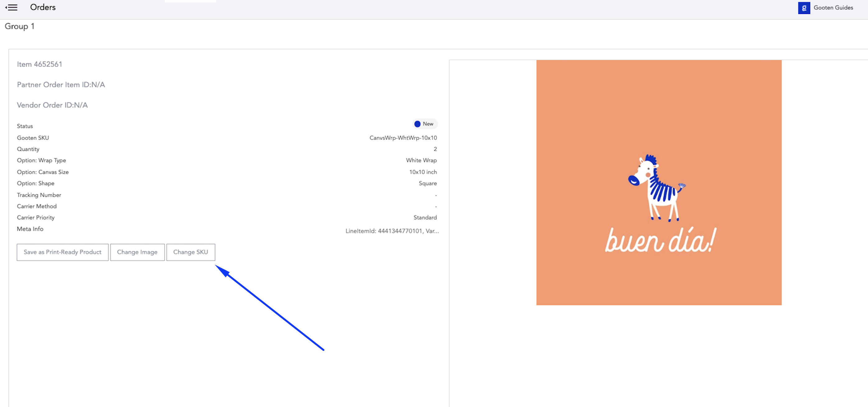Select the Square shape value
868x407 pixels.
point(427,184)
